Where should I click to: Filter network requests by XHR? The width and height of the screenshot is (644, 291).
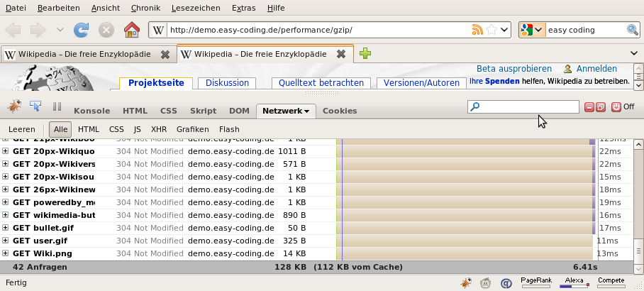coord(159,130)
